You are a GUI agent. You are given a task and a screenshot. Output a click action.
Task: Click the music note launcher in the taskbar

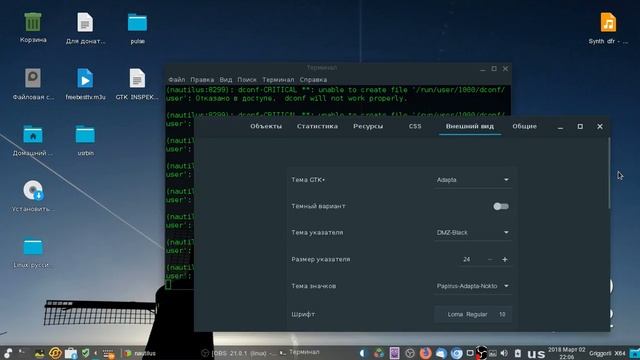point(8,353)
